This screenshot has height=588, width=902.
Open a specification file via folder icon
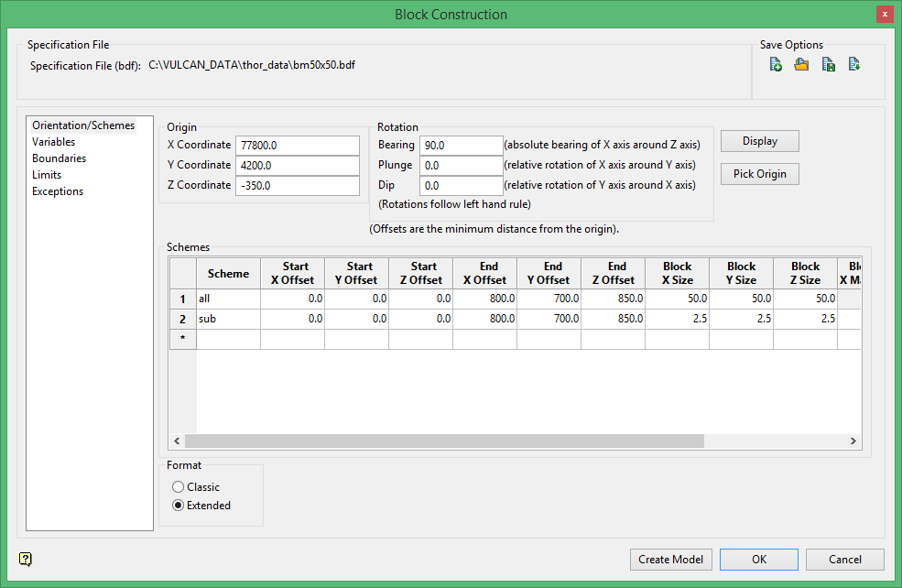click(801, 64)
